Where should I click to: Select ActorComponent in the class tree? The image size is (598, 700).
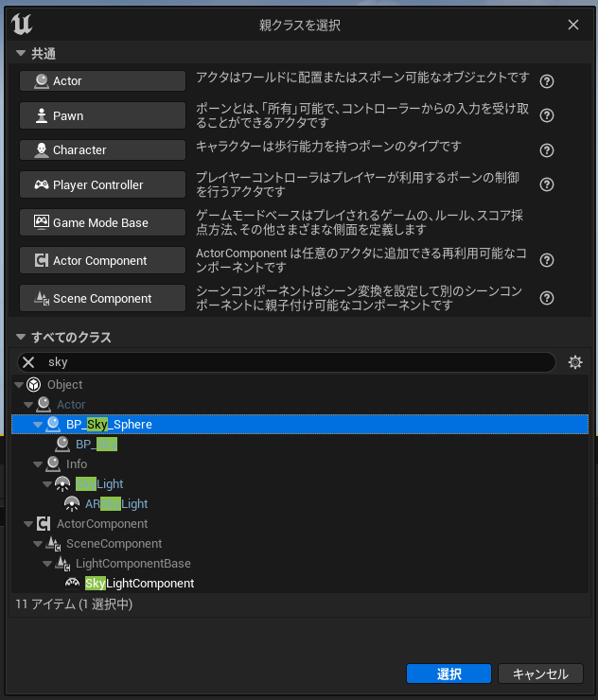[x=102, y=524]
